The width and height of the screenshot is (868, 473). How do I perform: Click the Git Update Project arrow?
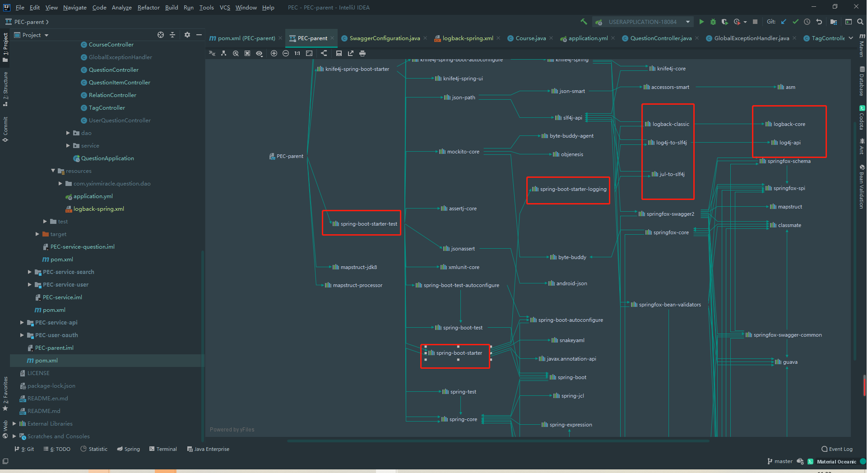784,22
